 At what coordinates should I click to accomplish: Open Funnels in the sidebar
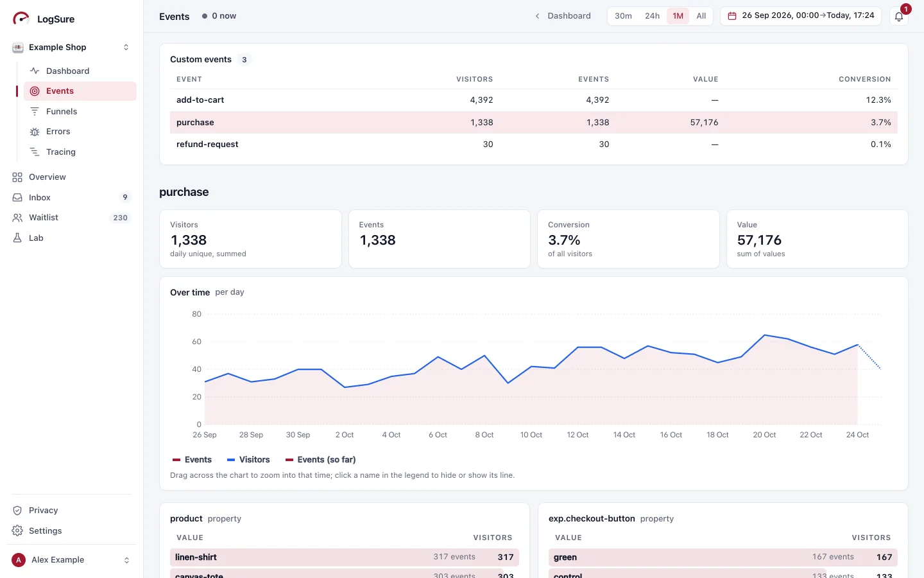point(80,112)
